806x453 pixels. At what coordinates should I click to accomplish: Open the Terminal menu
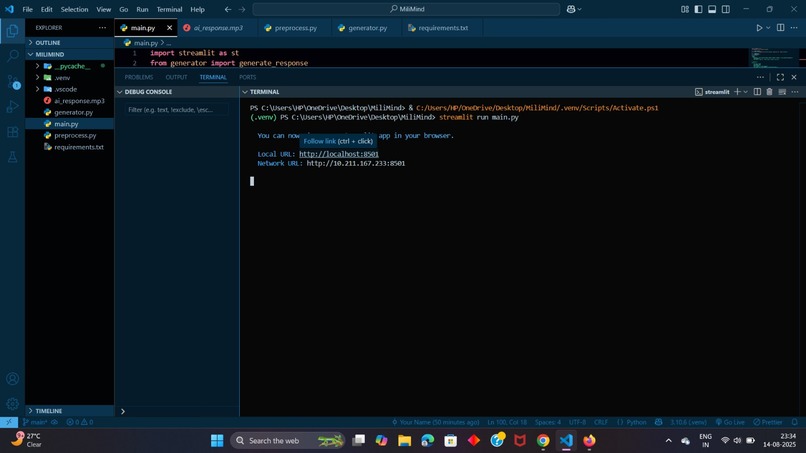[x=169, y=9]
